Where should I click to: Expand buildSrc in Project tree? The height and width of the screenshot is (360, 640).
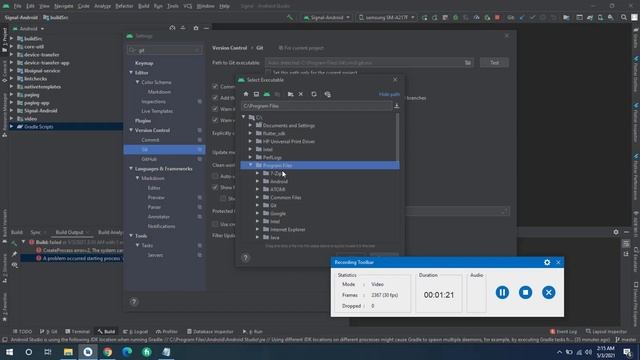coord(11,39)
